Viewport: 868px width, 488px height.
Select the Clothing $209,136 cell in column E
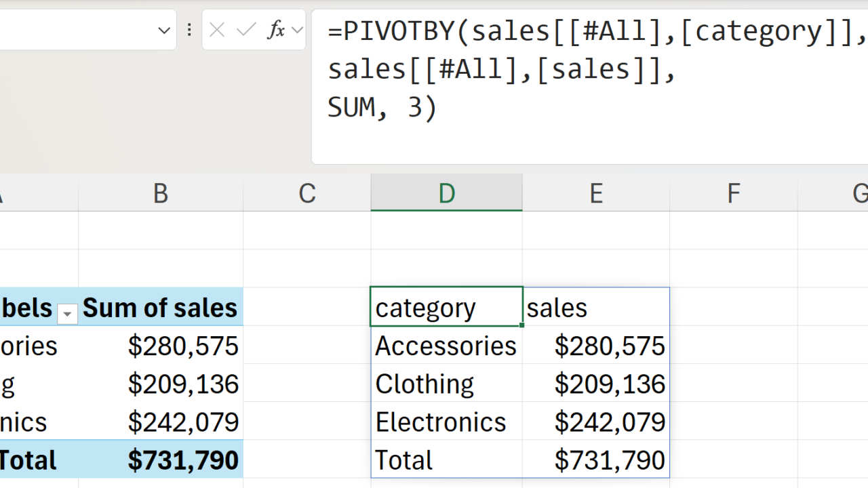[x=595, y=384]
